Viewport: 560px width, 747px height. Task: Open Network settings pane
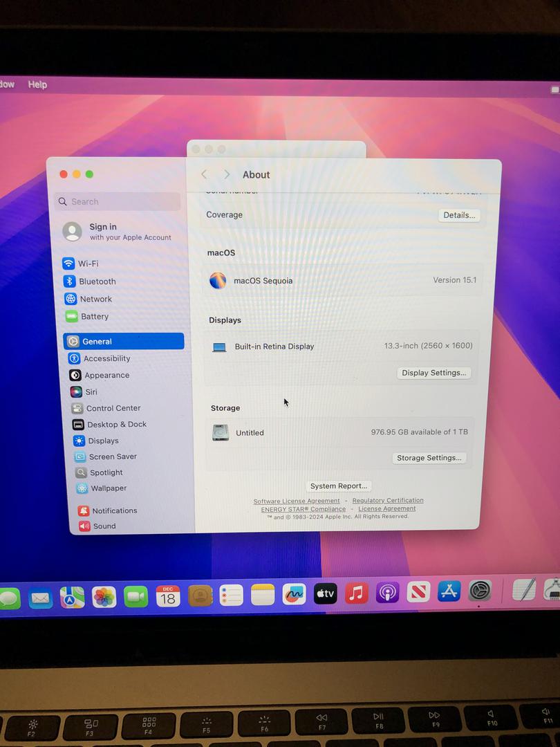[95, 299]
